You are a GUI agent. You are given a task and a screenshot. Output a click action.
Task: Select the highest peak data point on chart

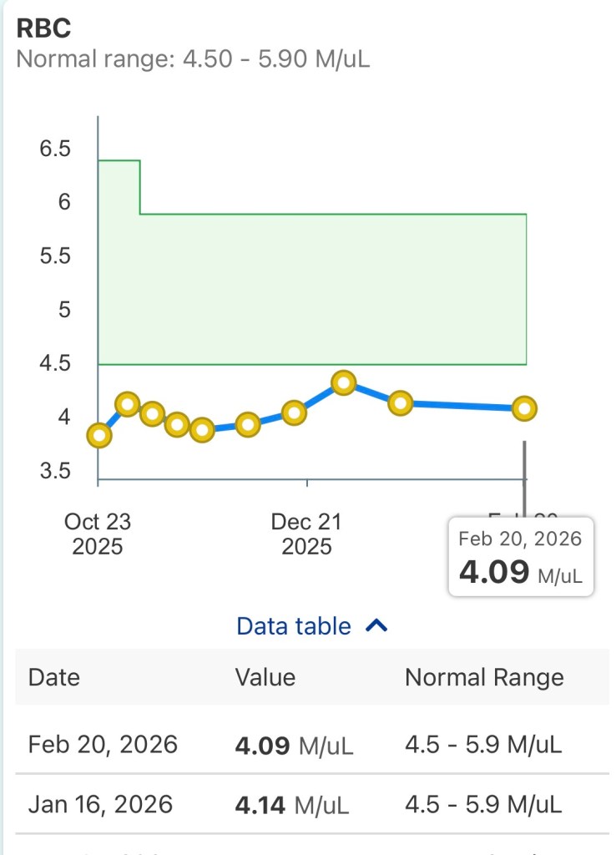[343, 383]
